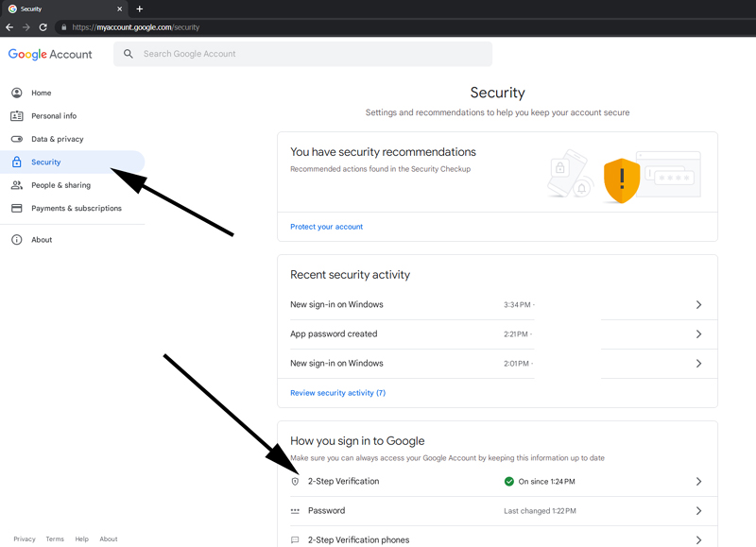Click the Google Account logo
756x547 pixels.
pyautogui.click(x=50, y=55)
